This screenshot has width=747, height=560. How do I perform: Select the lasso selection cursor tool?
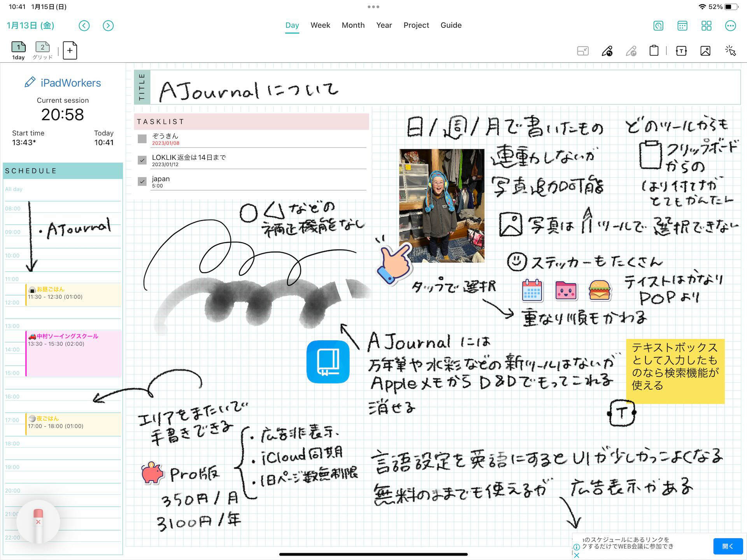point(731,51)
